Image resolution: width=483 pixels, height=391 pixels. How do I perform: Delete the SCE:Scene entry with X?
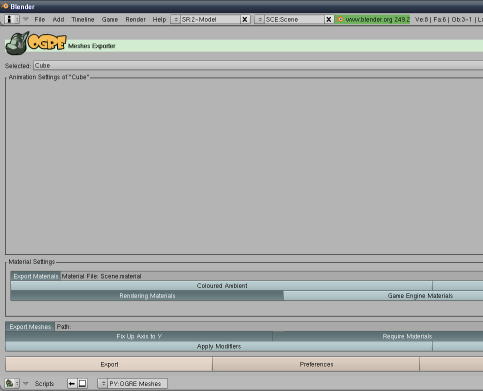tap(329, 19)
